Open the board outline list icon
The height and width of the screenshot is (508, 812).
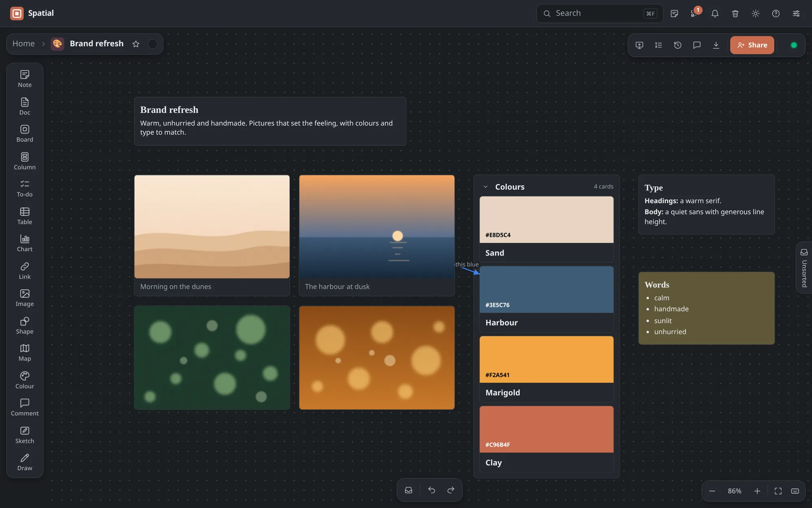[x=659, y=45]
